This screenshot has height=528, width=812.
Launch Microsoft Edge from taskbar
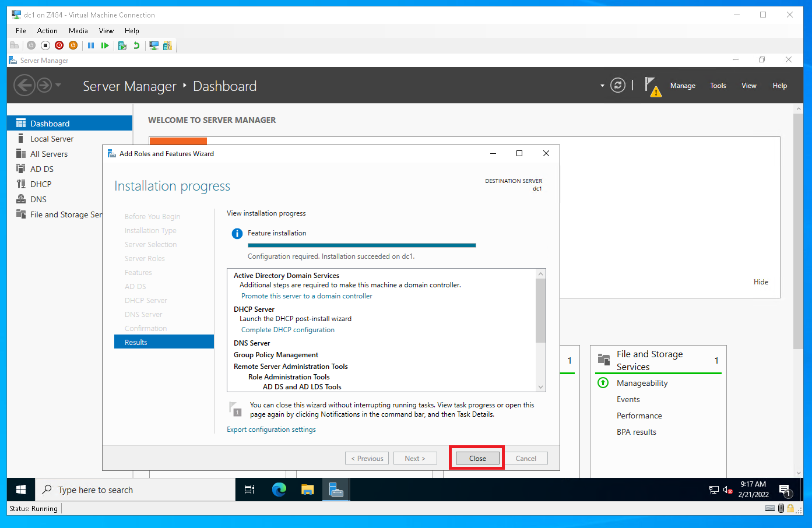(x=279, y=490)
